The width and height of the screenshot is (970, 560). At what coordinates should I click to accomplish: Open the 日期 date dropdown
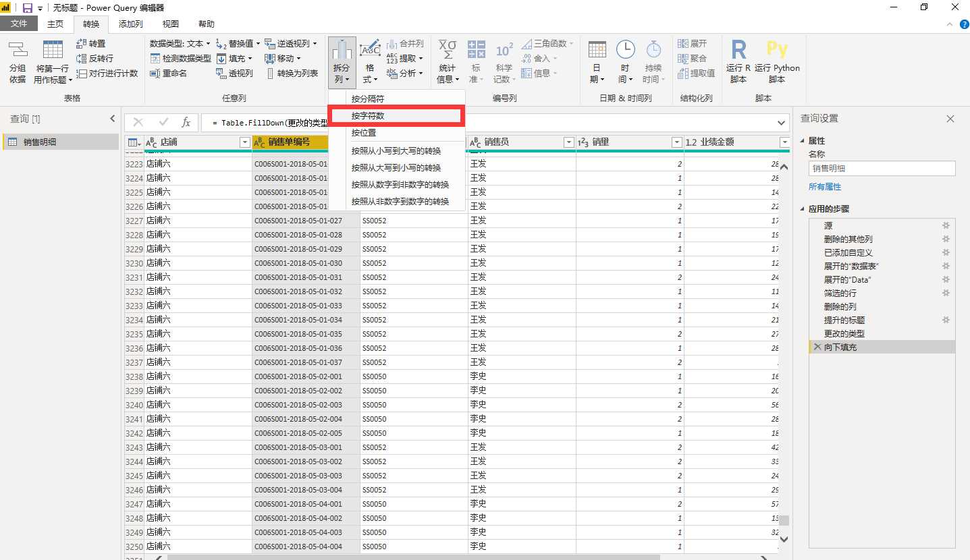pyautogui.click(x=597, y=62)
